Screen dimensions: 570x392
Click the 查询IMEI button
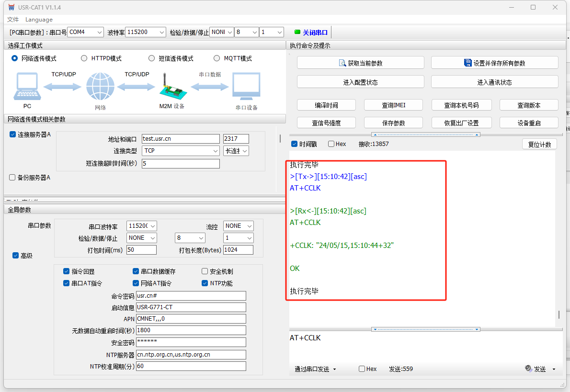393,105
